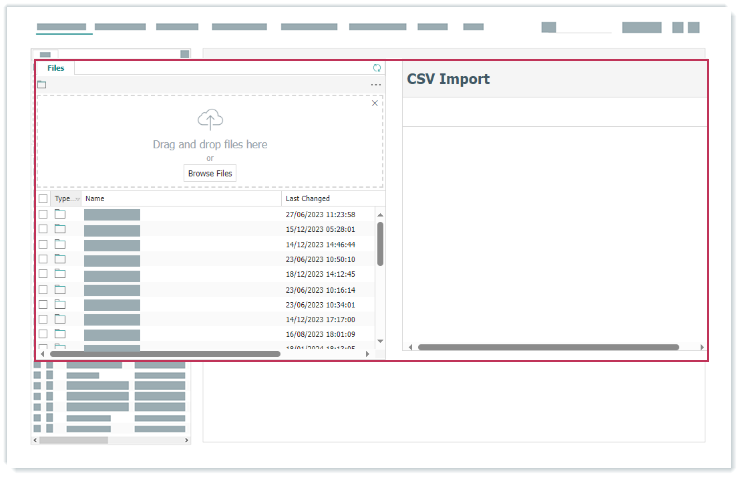Click the file list horizontal scrollbar thumb
741x478 pixels.
coord(165,354)
